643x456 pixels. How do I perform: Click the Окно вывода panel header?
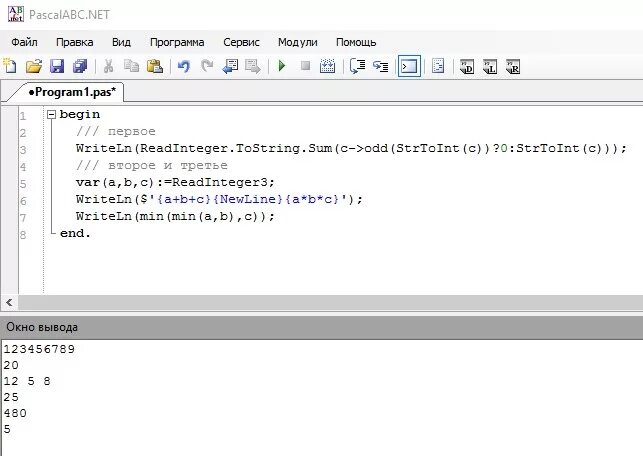click(x=322, y=327)
